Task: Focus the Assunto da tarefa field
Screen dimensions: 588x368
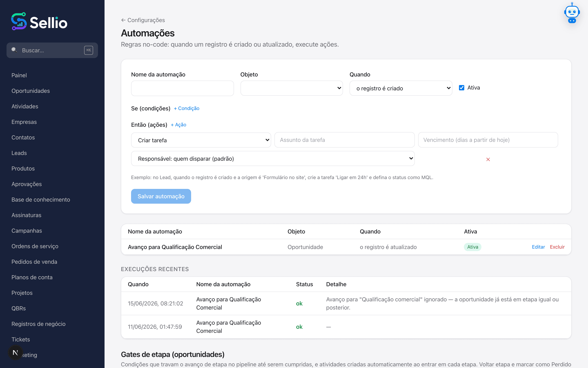Action: coord(344,140)
